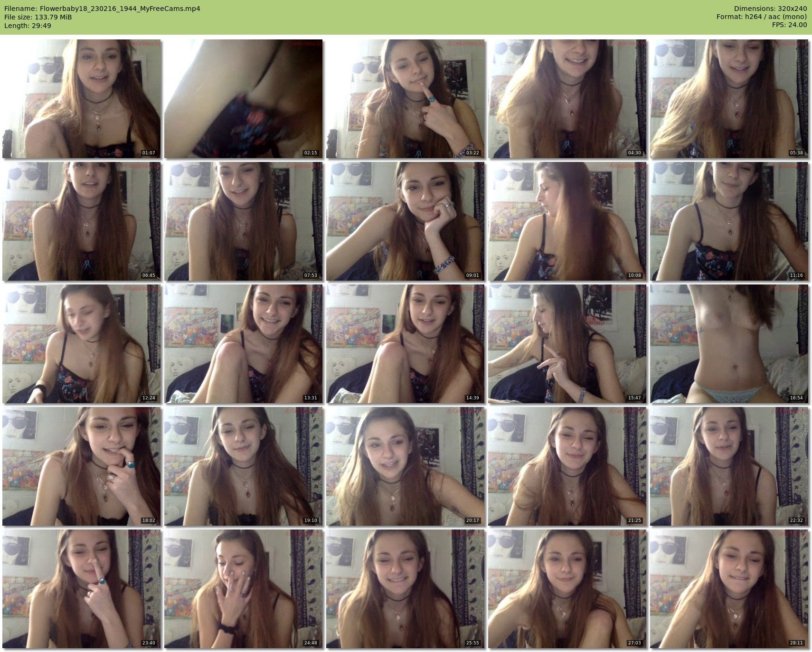Click the frame labeled 13:31

click(244, 344)
